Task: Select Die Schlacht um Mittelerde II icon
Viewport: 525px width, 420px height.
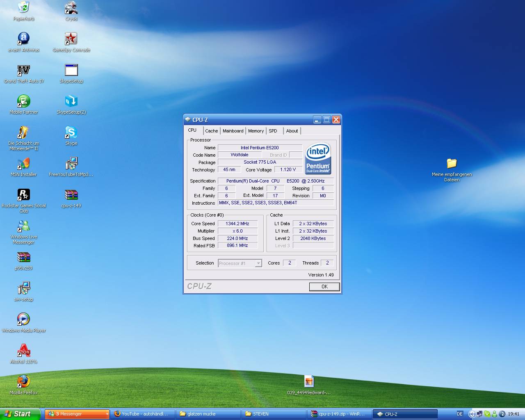Action: (x=24, y=132)
